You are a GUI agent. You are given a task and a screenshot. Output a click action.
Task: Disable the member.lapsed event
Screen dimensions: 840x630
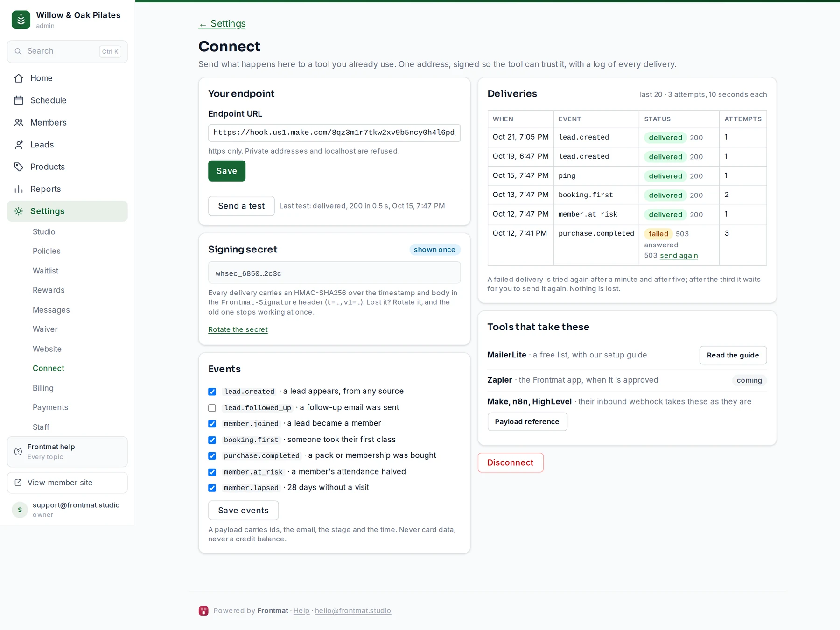(212, 488)
